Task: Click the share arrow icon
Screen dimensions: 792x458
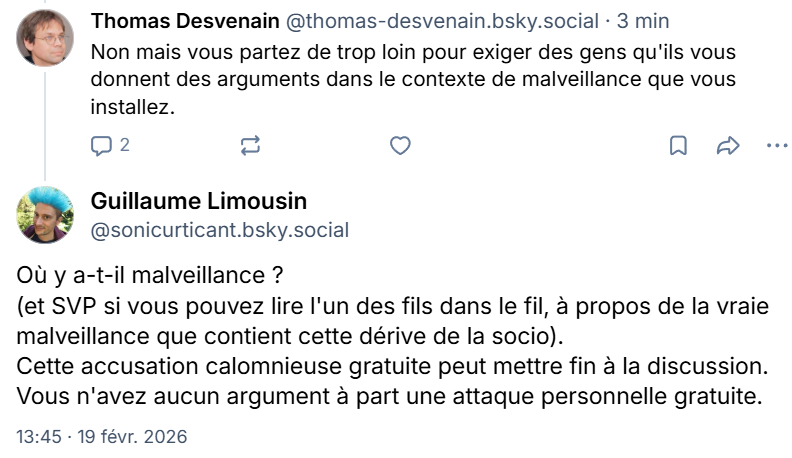Action: tap(727, 146)
